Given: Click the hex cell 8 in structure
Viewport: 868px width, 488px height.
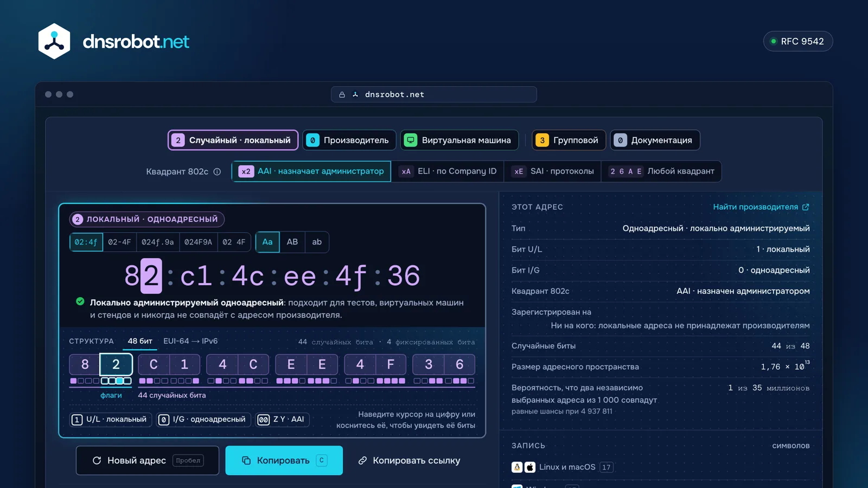Looking at the screenshot, I should 85,364.
